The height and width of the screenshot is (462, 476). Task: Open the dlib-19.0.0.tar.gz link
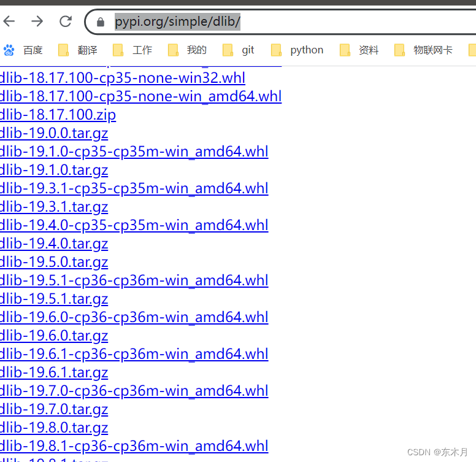pyautogui.click(x=54, y=133)
